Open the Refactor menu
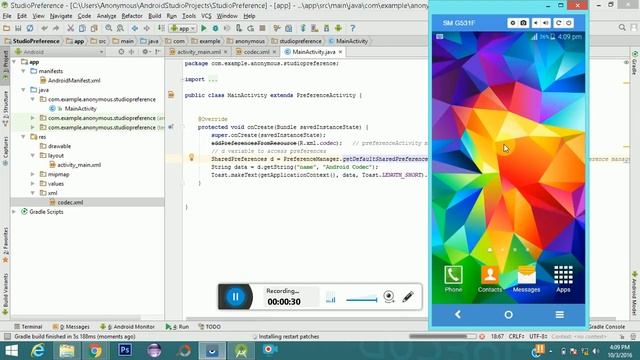This screenshot has height=360, width=640. [x=132, y=16]
